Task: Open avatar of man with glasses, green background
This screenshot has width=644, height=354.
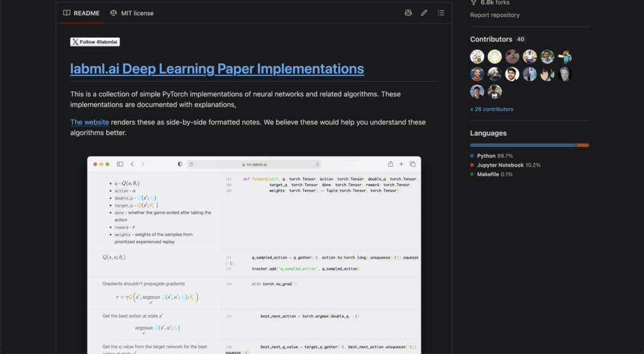Action: (547, 56)
